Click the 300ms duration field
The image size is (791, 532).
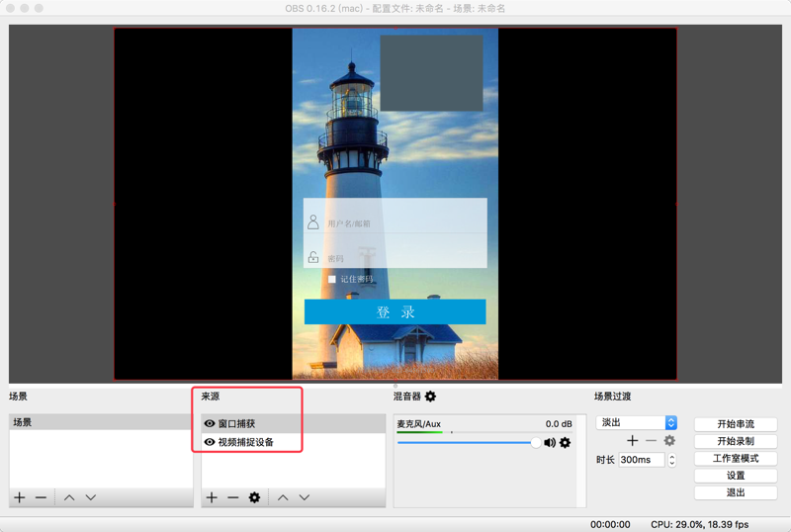pyautogui.click(x=642, y=460)
